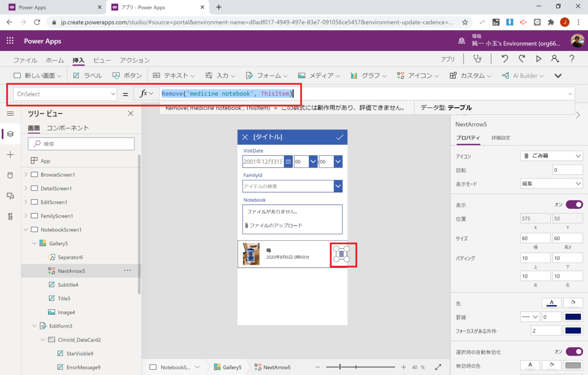Close the tree view panel

click(x=130, y=113)
